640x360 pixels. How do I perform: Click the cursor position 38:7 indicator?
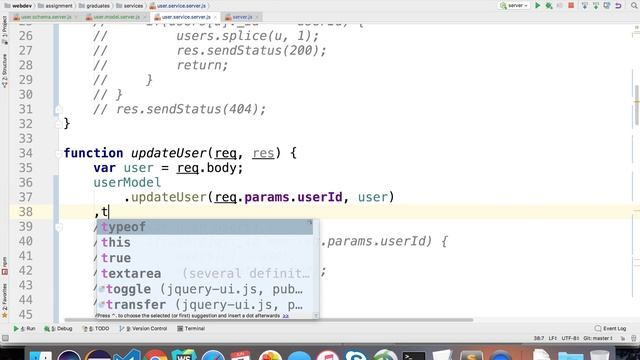539,338
